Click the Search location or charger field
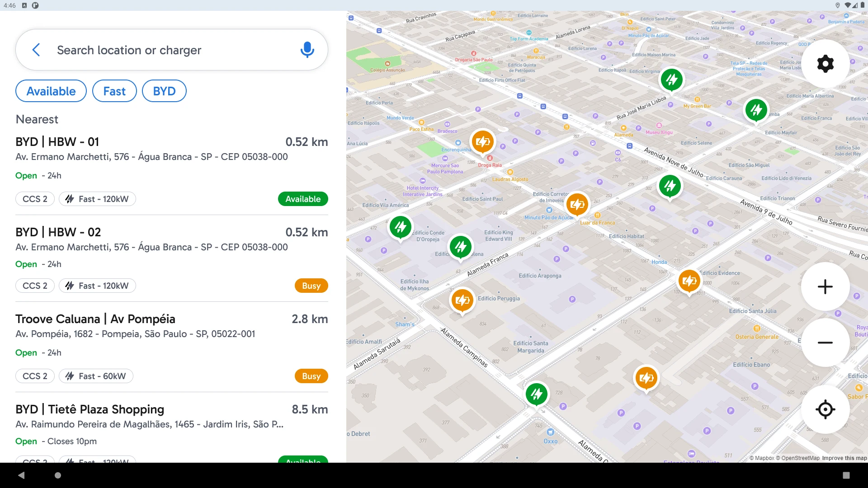868x488 pixels. (x=172, y=50)
